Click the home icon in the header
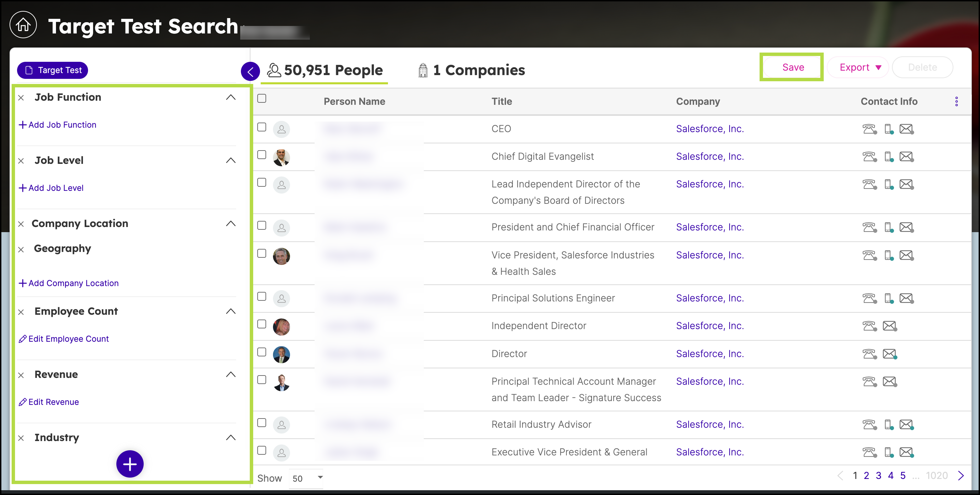Viewport: 980px width, 495px height. click(23, 25)
